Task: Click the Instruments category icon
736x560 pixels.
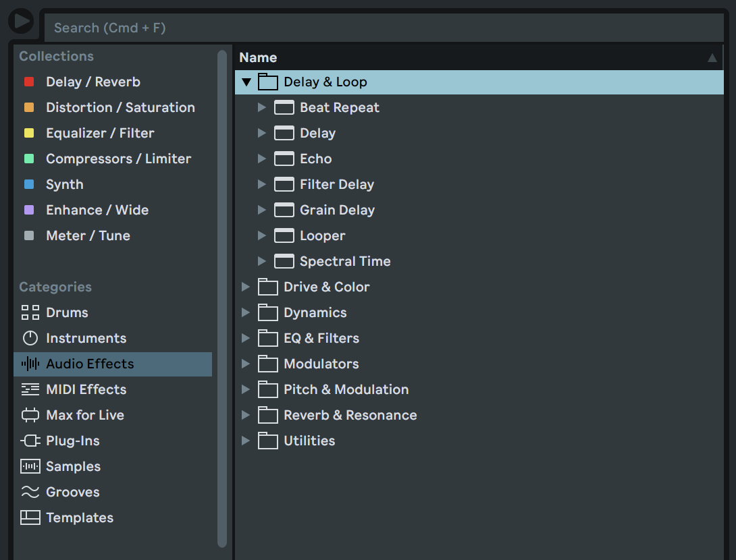Action: pyautogui.click(x=30, y=338)
